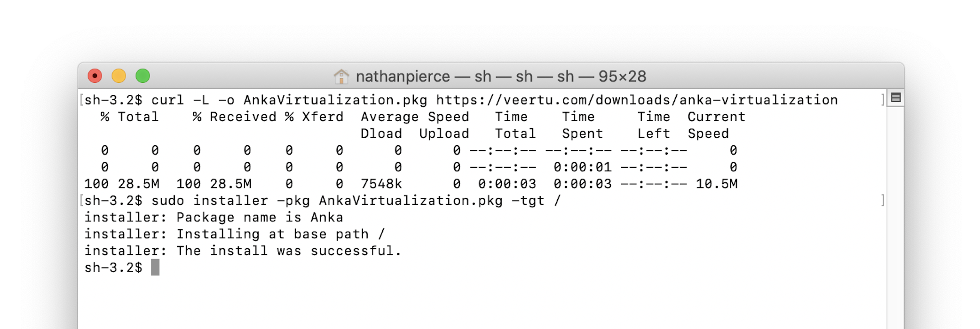Click the bottom sh-3.2$ prompt
980x329 pixels.
113,267
